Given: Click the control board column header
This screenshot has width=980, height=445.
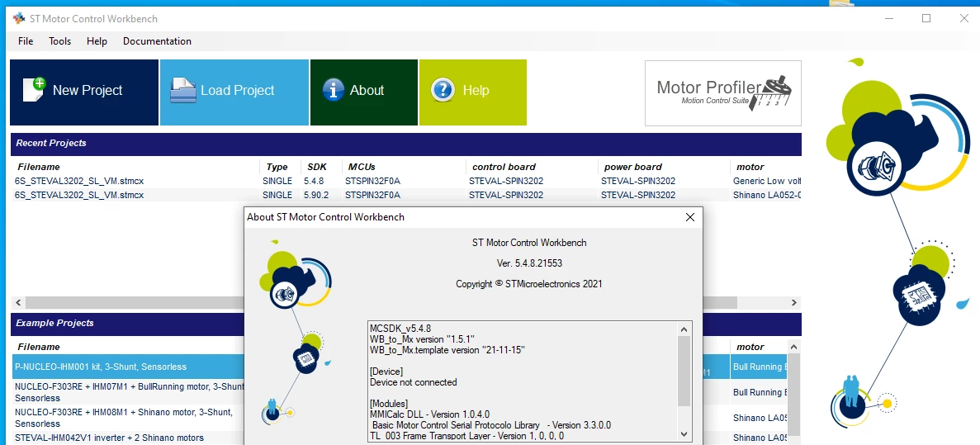Looking at the screenshot, I should (504, 167).
